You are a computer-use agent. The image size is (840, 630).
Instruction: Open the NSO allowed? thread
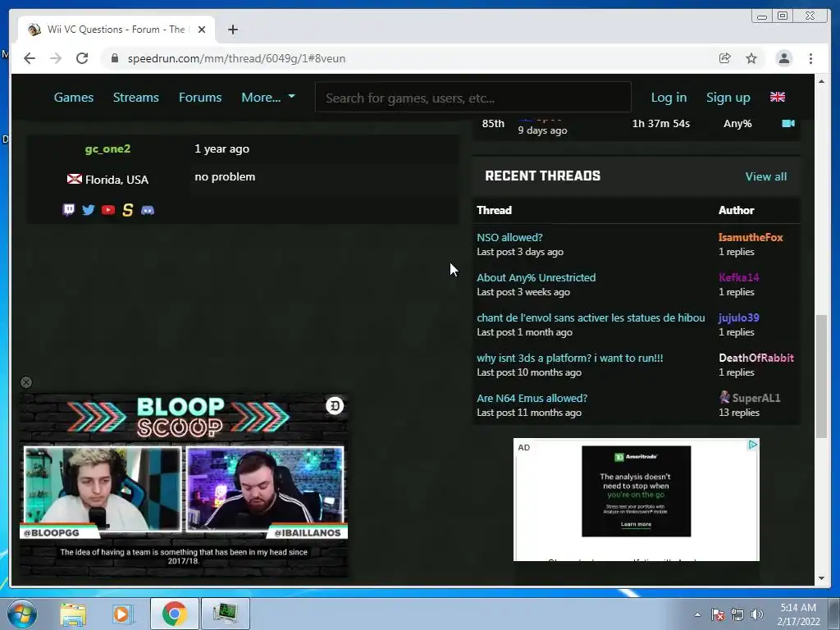pos(509,237)
